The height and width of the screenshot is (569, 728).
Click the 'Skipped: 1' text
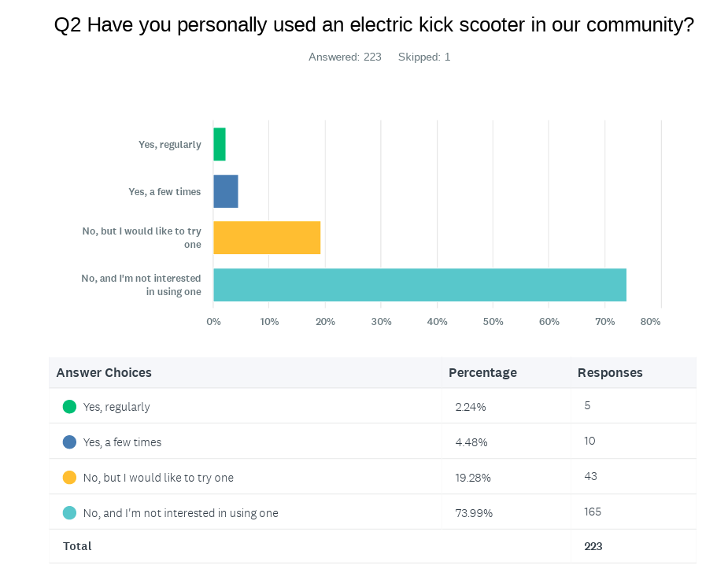point(424,57)
